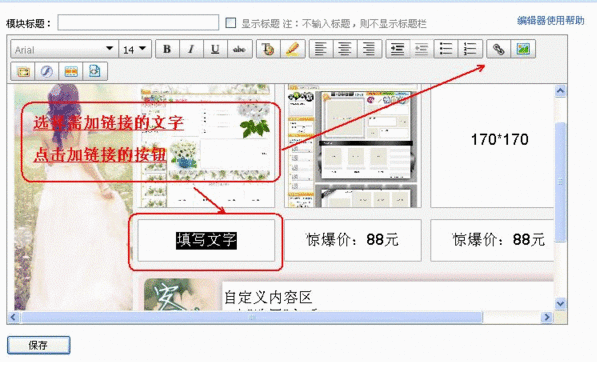Click the orange separator/table icon in second row
The width and height of the screenshot is (600, 368).
[x=71, y=72]
